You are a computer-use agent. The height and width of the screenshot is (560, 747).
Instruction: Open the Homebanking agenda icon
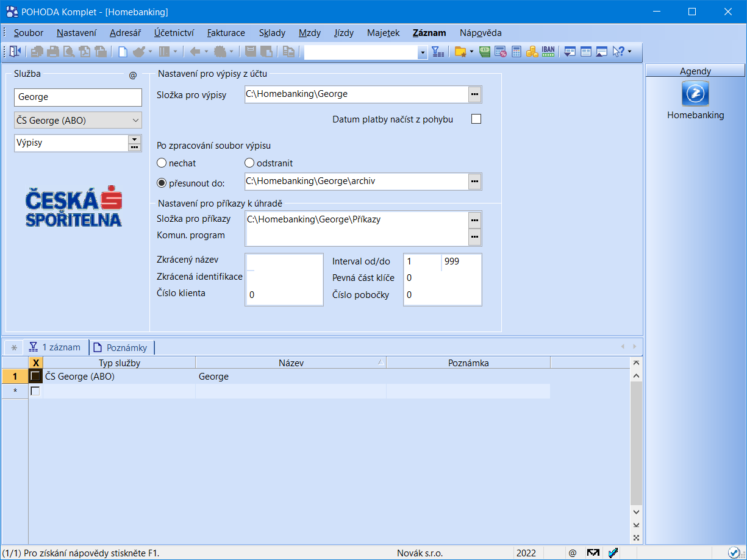pos(695,94)
